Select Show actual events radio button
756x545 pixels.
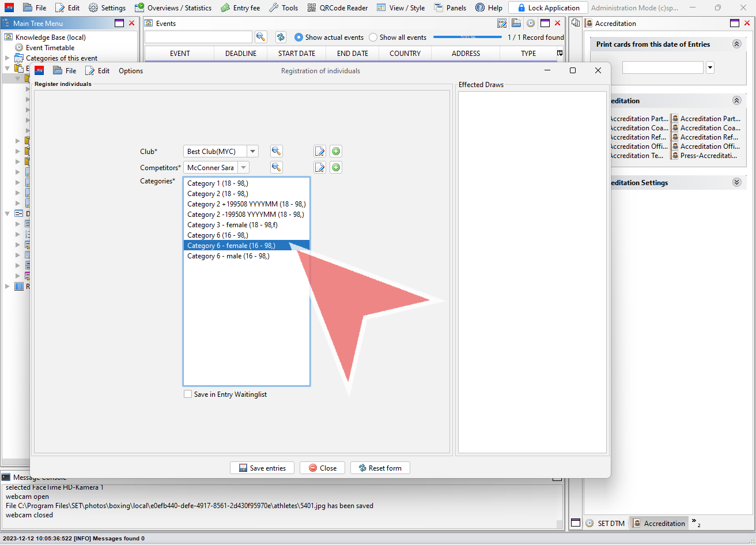coord(298,37)
